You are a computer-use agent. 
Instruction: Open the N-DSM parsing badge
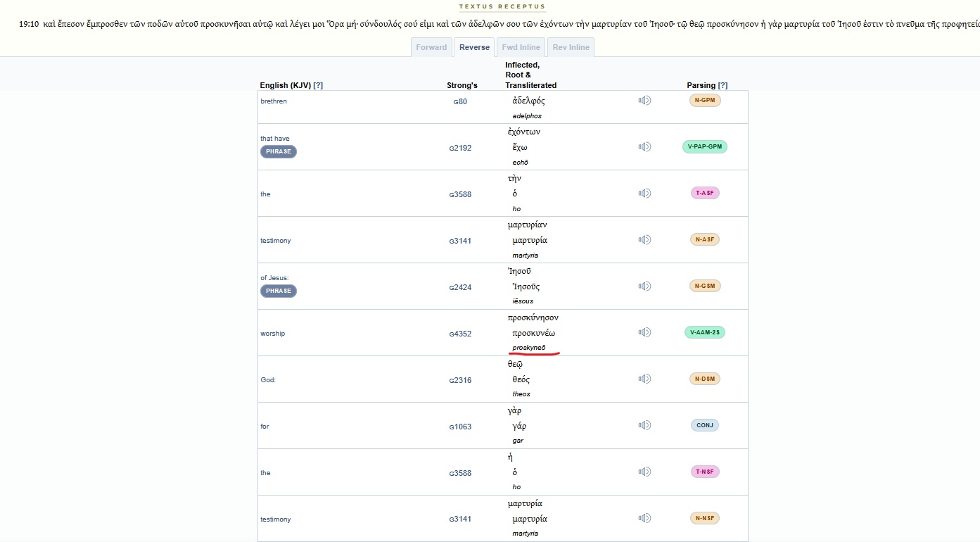pos(706,379)
